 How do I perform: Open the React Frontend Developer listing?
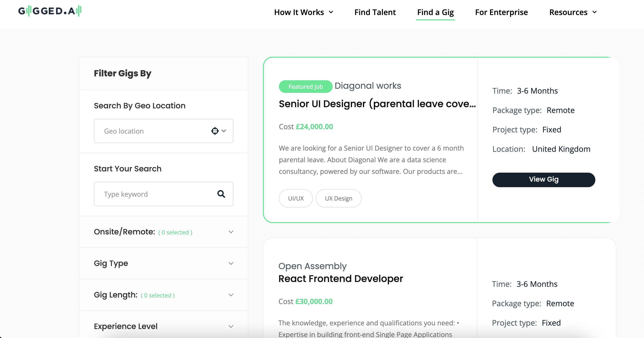pos(340,279)
